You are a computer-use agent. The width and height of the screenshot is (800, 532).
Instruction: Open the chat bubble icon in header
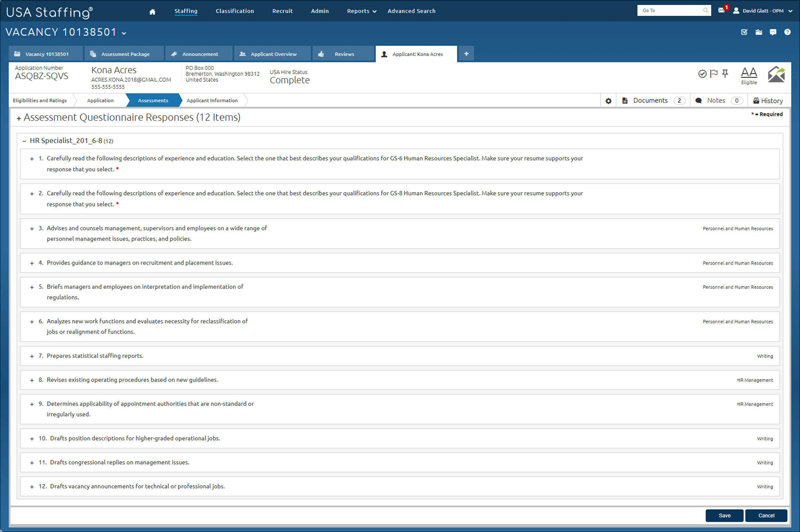pos(773,32)
